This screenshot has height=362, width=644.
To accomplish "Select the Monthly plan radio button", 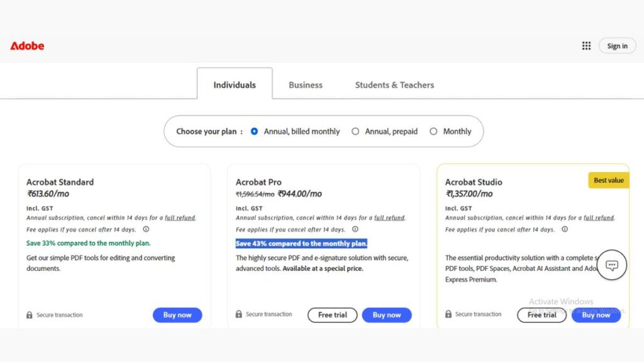I will pyautogui.click(x=433, y=131).
